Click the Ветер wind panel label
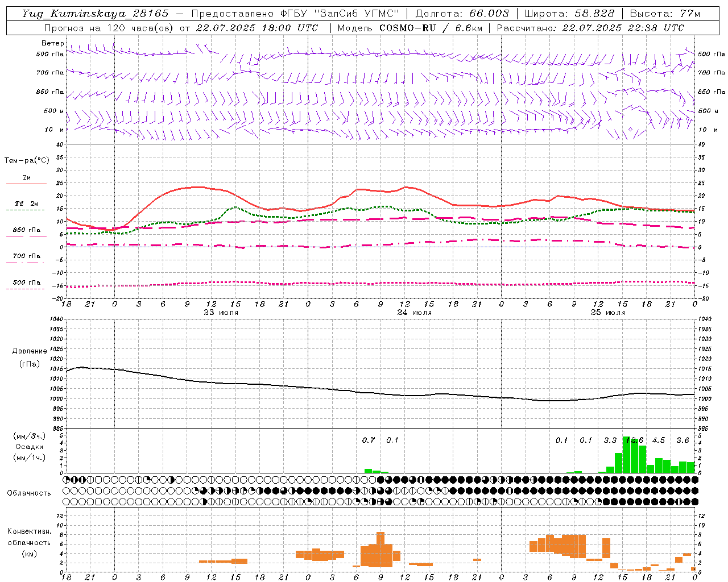 point(52,43)
